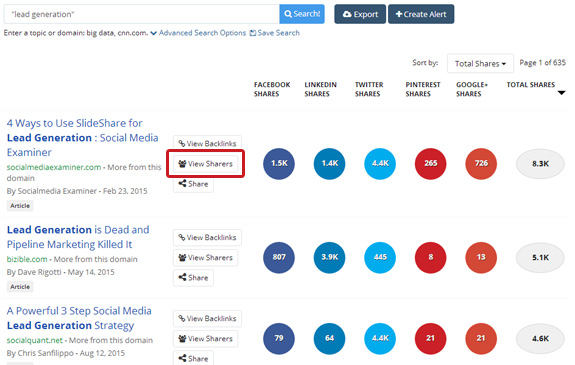Click the 1.4K LinkedIn shares circle
This screenshot has height=365, width=575.
point(330,164)
